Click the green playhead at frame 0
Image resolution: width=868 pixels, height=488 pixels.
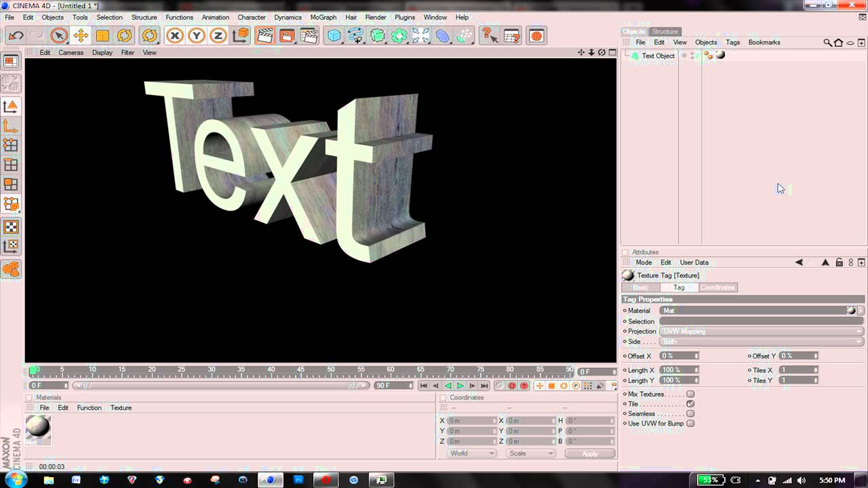[x=33, y=370]
